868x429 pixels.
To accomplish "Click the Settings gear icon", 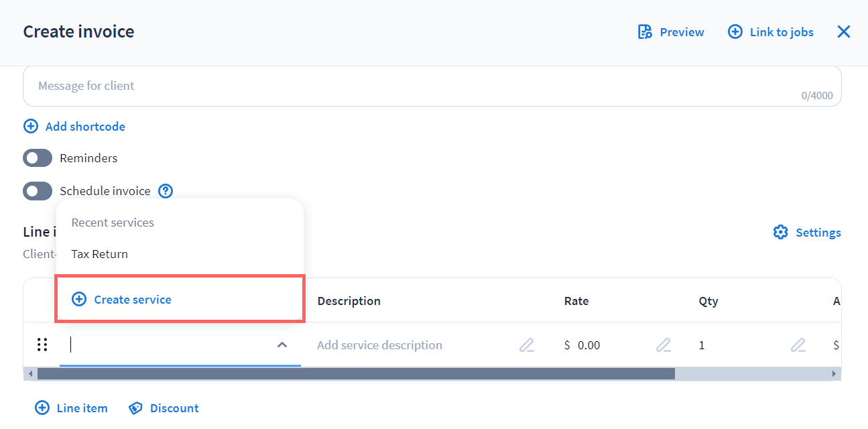I will point(780,233).
